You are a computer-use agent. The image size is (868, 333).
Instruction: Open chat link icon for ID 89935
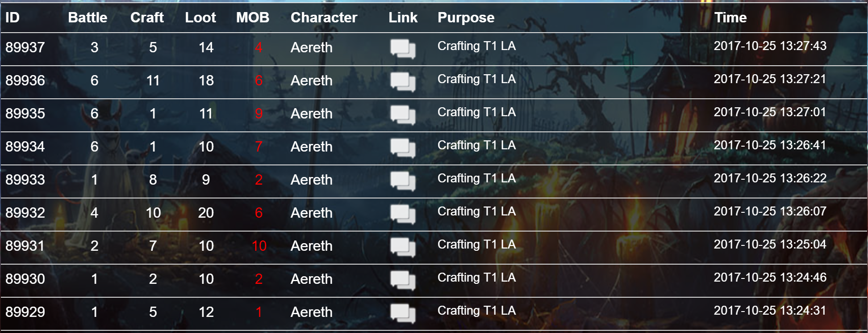[x=403, y=115]
